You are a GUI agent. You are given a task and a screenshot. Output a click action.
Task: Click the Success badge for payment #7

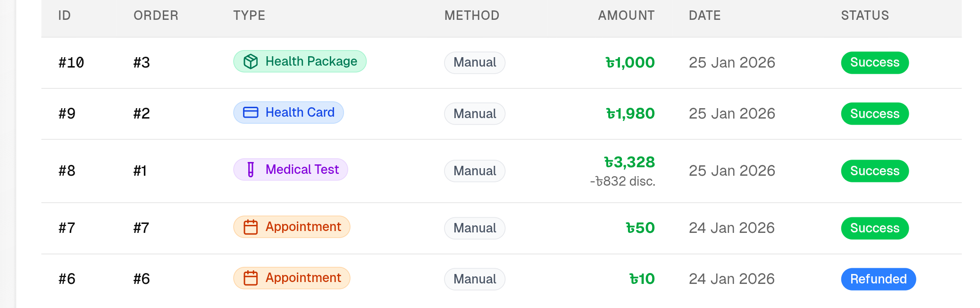point(875,228)
